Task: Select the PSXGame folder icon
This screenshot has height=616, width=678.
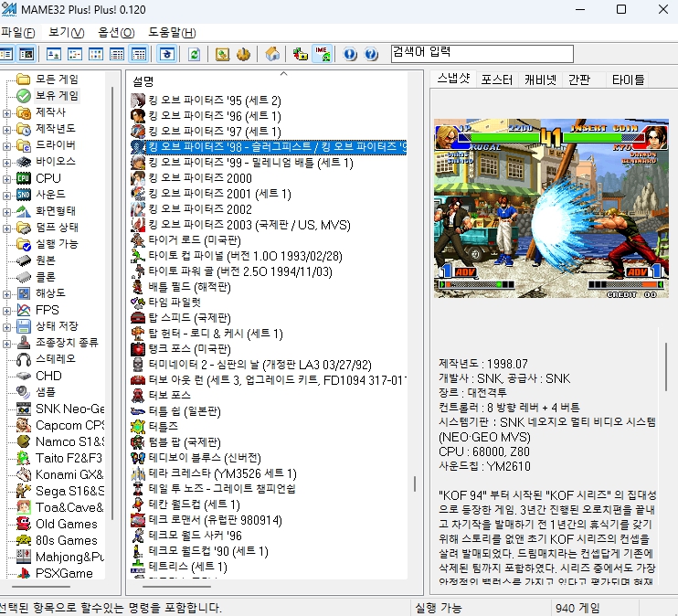Action: pyautogui.click(x=24, y=573)
